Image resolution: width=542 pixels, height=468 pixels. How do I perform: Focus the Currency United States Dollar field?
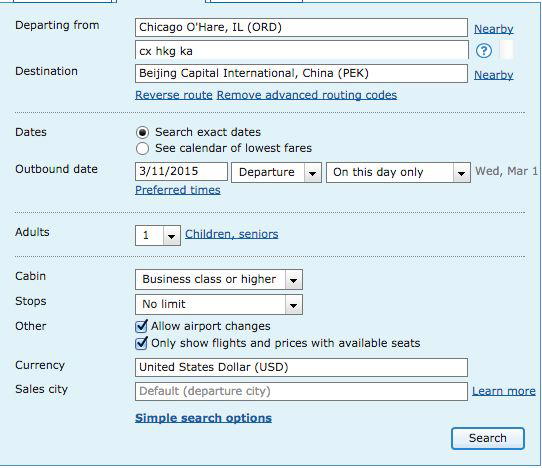301,367
